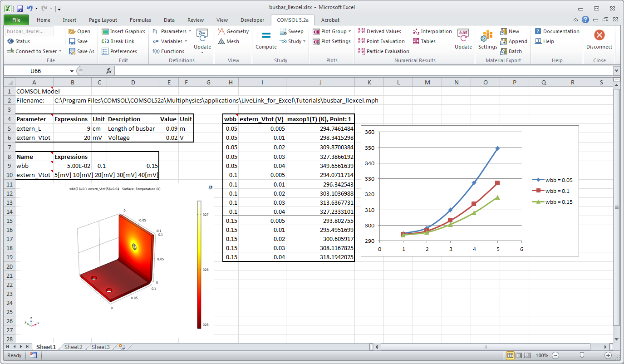
Task: Expand the Update dropdown in Definitions
Action: (x=202, y=52)
